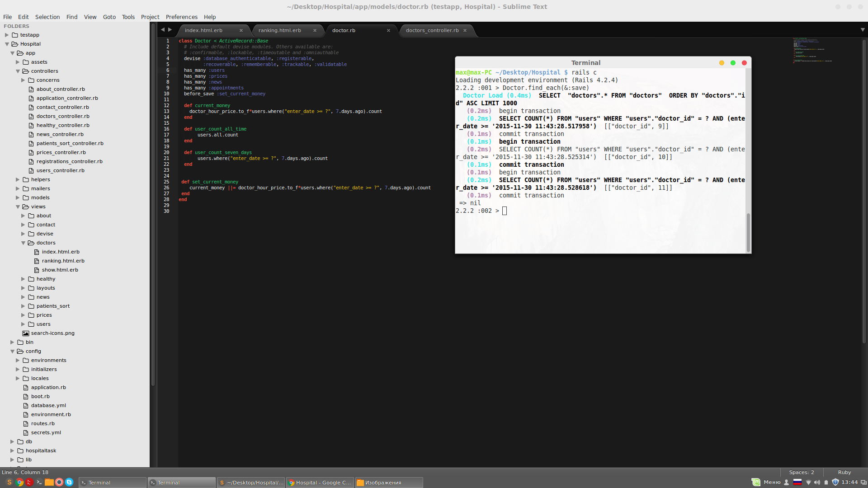Switch to the first Terminal taskbar button
This screenshot has width=868, height=488.
tap(113, 482)
